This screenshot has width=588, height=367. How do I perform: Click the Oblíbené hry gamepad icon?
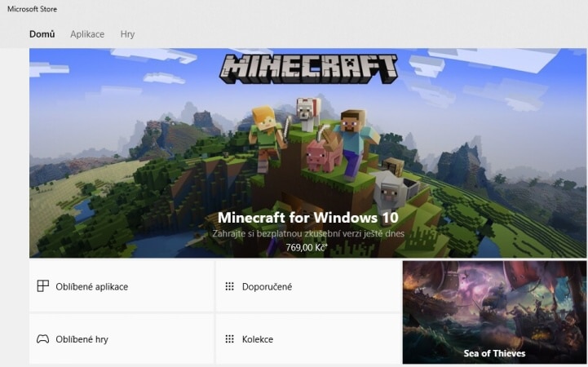[42, 339]
